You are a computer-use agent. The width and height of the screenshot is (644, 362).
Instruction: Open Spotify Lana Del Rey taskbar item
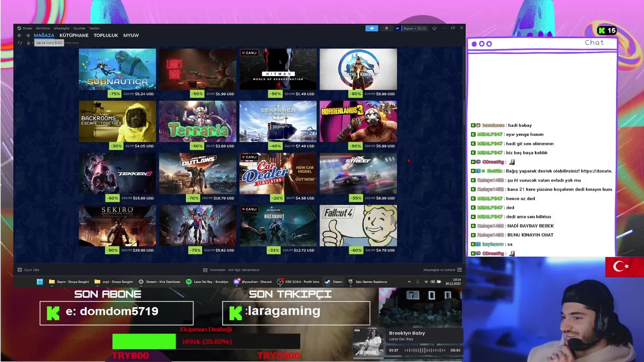point(207,282)
